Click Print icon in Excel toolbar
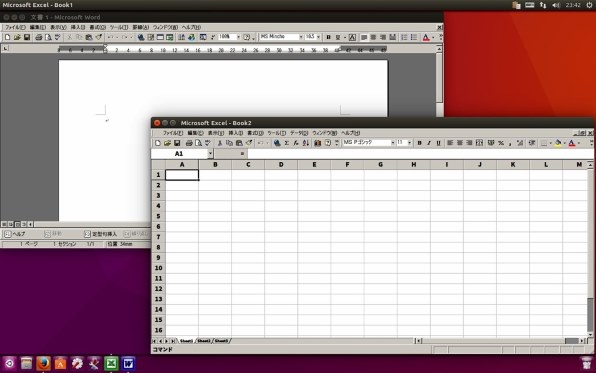The width and height of the screenshot is (596, 373). pos(189,143)
